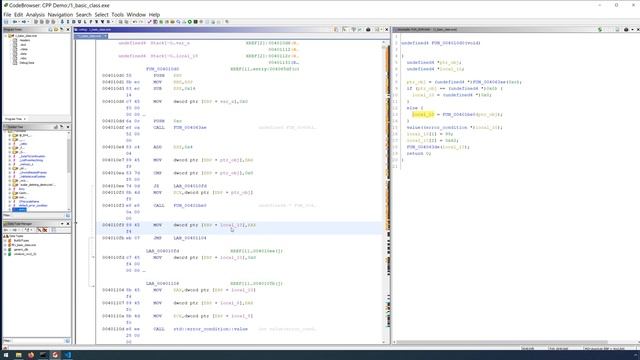Open the Decompile panel dropdown arrow
This screenshot has width=640, height=360.
click(632, 29)
